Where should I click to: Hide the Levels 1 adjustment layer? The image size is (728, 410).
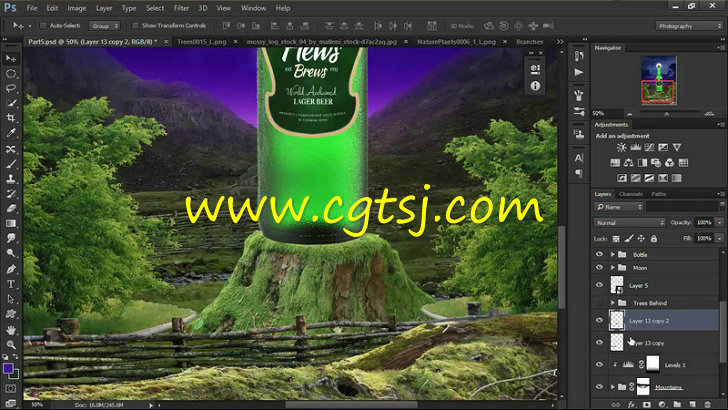click(x=599, y=365)
